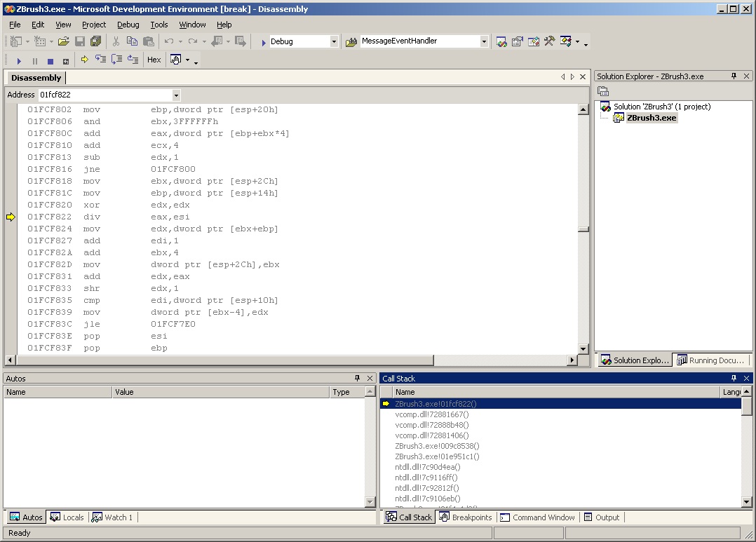The height and width of the screenshot is (542, 756).
Task: Click the Step Into icon
Action: point(100,60)
